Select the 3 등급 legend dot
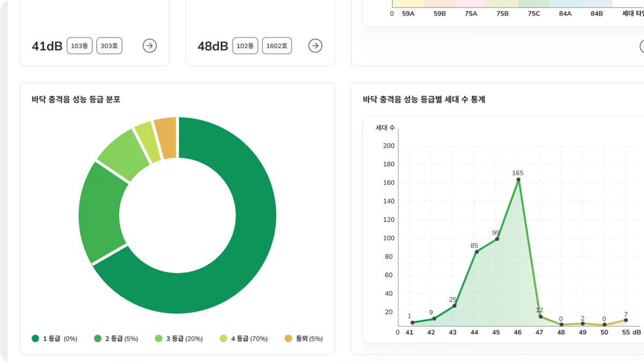This screenshot has height=362, width=644. tap(159, 338)
